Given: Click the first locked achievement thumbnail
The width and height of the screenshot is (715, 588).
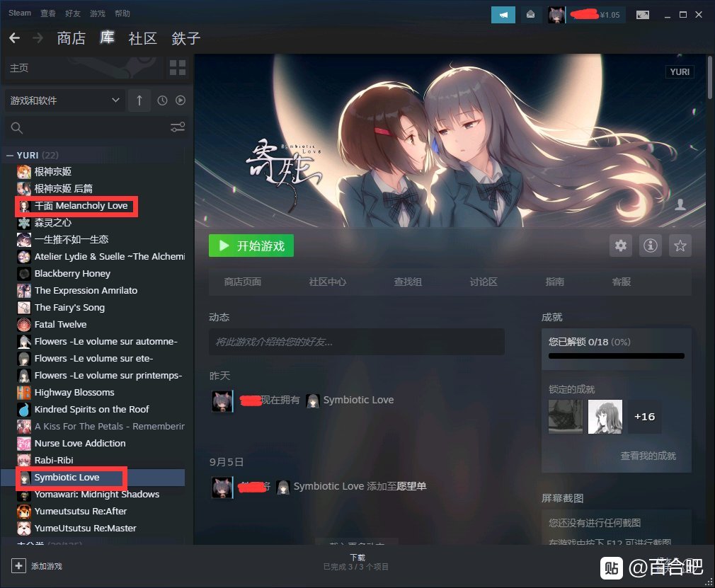Looking at the screenshot, I should click(566, 417).
